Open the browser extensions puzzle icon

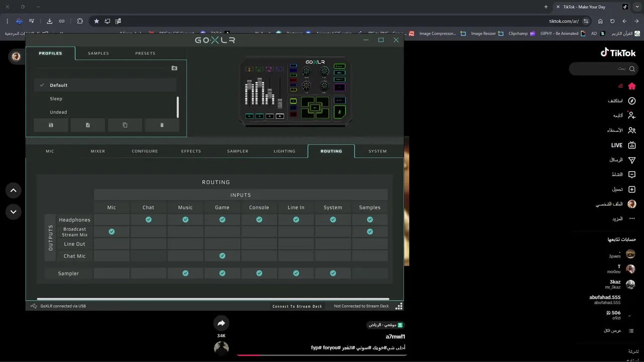(80, 21)
